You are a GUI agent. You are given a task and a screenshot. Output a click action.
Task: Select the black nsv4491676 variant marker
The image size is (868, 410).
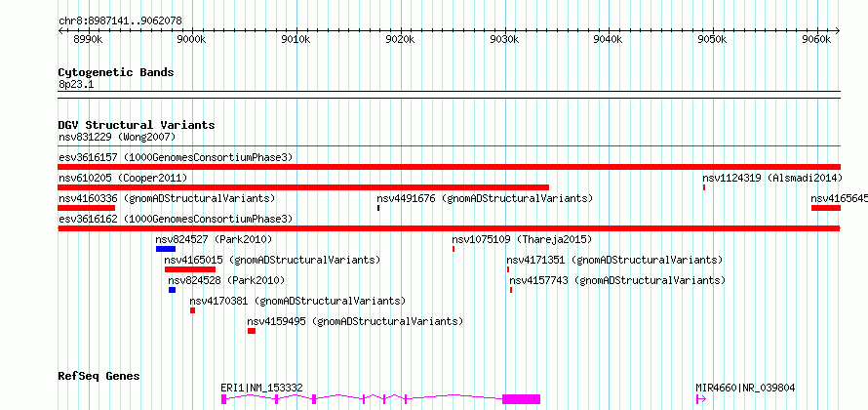pyautogui.click(x=378, y=208)
